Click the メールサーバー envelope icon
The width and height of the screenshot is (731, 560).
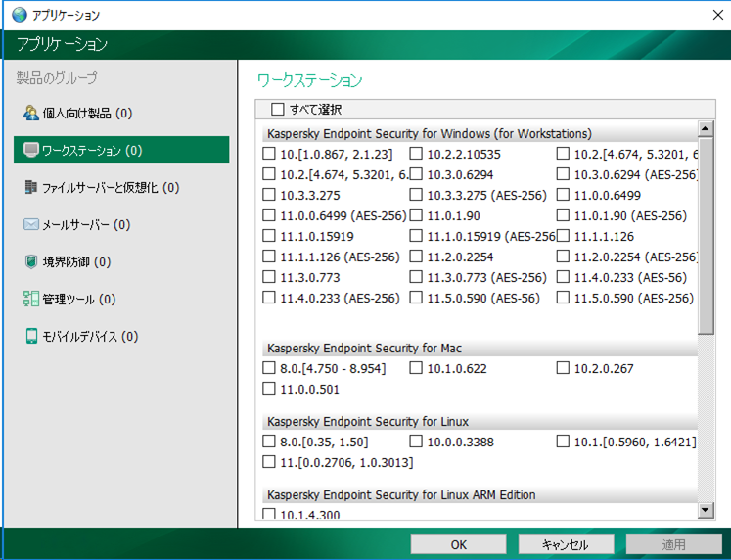pyautogui.click(x=30, y=225)
